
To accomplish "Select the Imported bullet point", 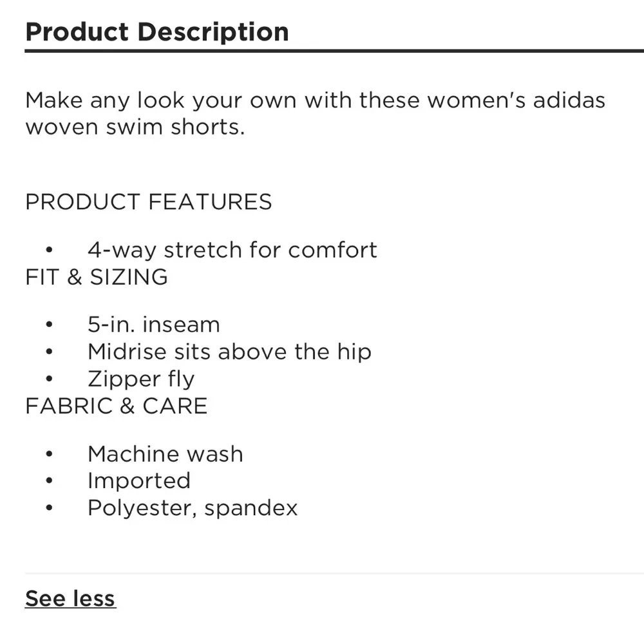I will [x=138, y=480].
